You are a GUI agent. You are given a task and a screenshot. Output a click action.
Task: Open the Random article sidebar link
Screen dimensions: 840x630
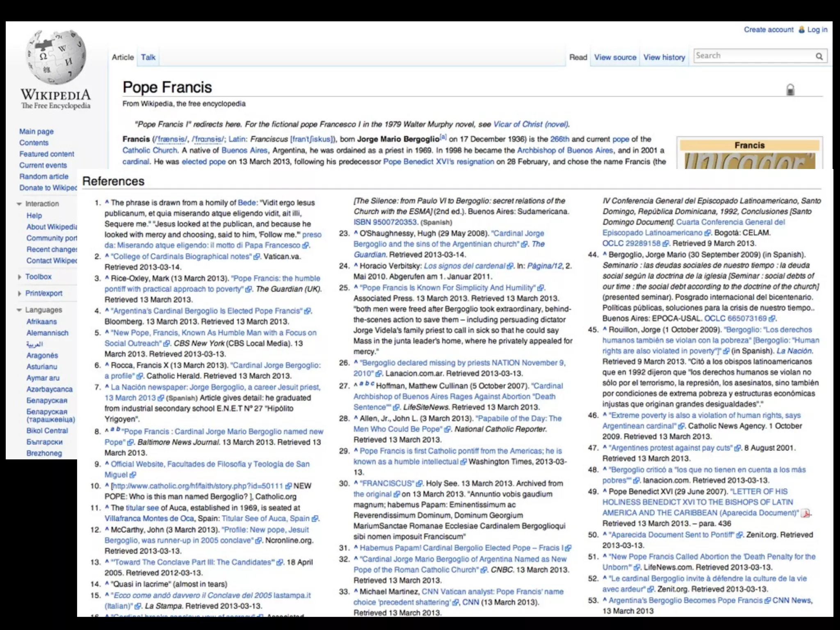(43, 176)
